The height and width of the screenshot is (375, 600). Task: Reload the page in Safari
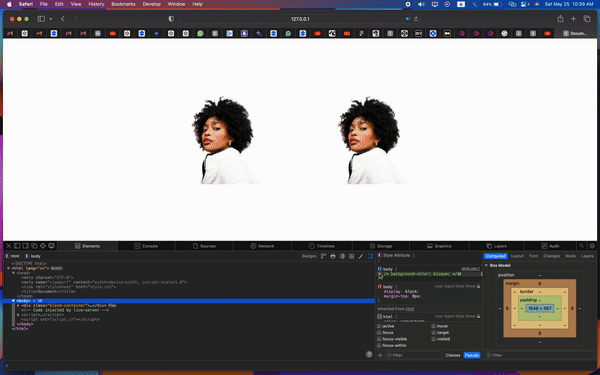pos(416,19)
